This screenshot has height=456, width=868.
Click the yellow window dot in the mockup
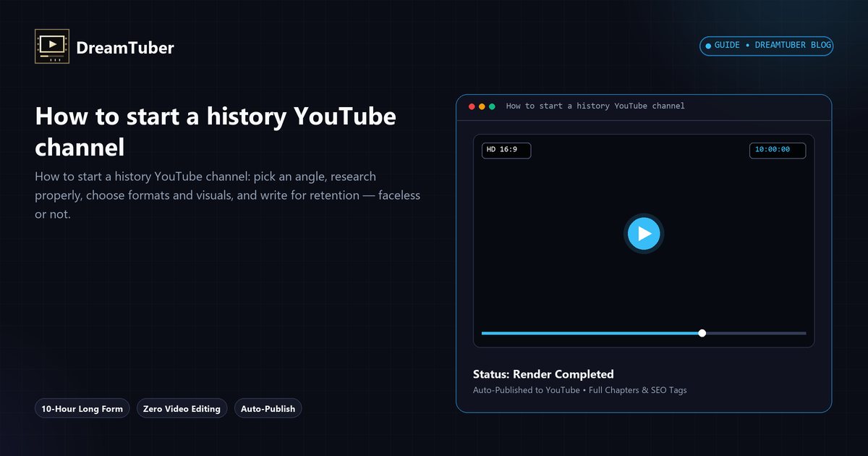[482, 106]
